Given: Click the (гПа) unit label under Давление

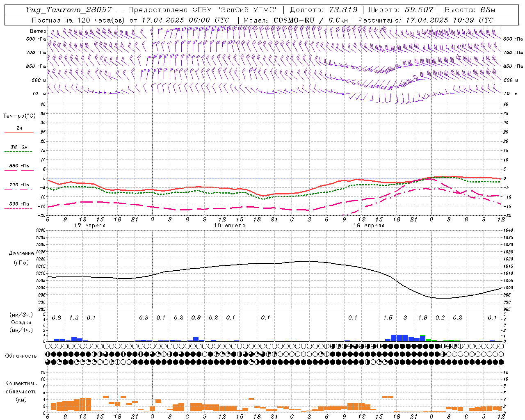Looking at the screenshot, I should (x=21, y=262).
